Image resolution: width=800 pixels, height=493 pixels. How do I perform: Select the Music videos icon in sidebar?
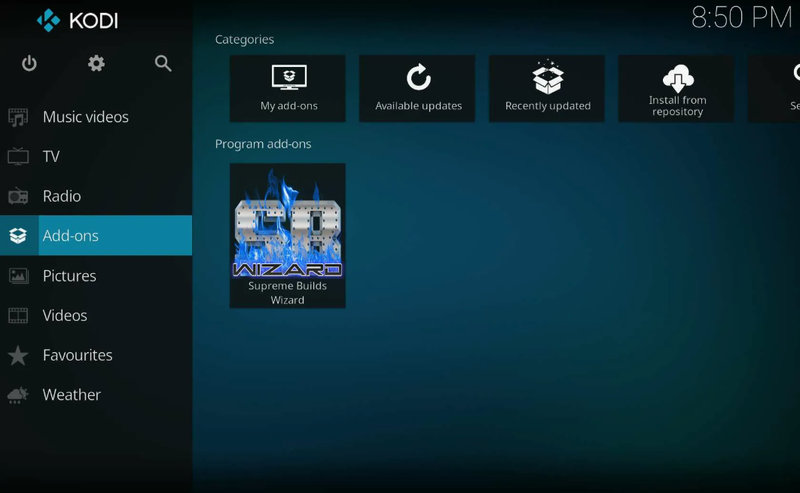18,117
